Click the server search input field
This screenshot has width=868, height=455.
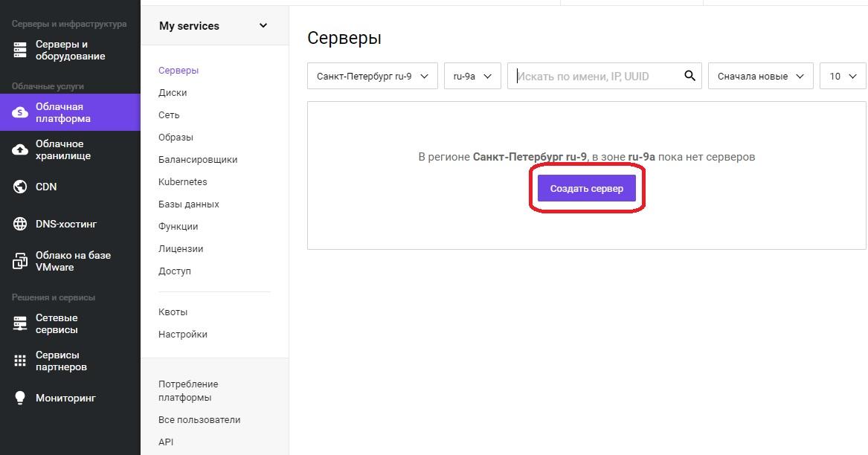point(595,76)
